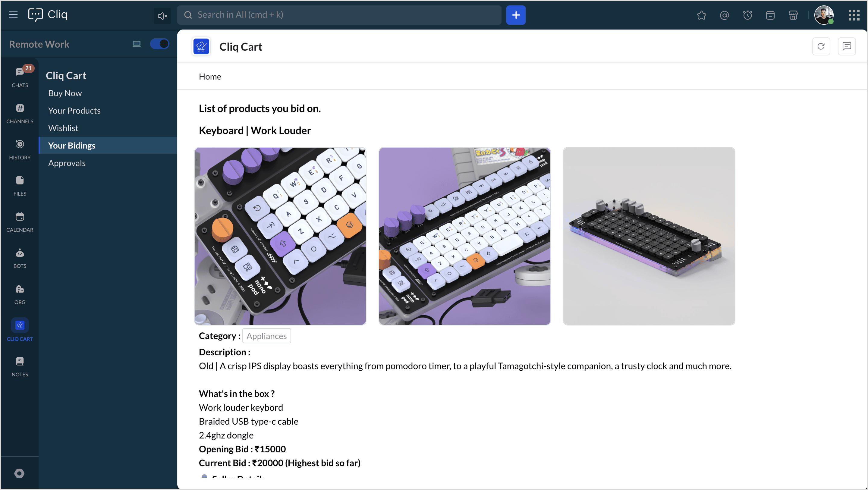
Task: Open the app launcher grid icon
Action: coord(854,15)
